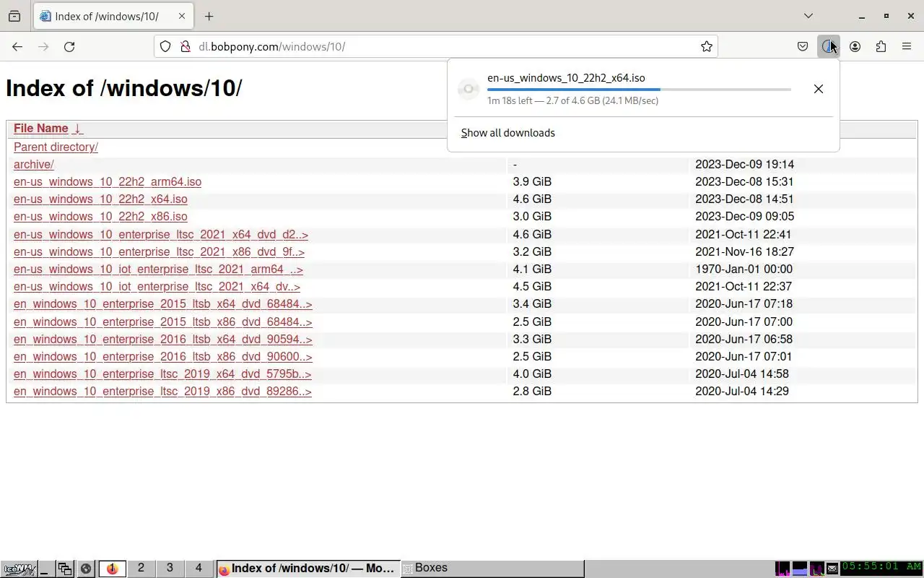Image resolution: width=924 pixels, height=578 pixels.
Task: Reload the current page
Action: [69, 46]
